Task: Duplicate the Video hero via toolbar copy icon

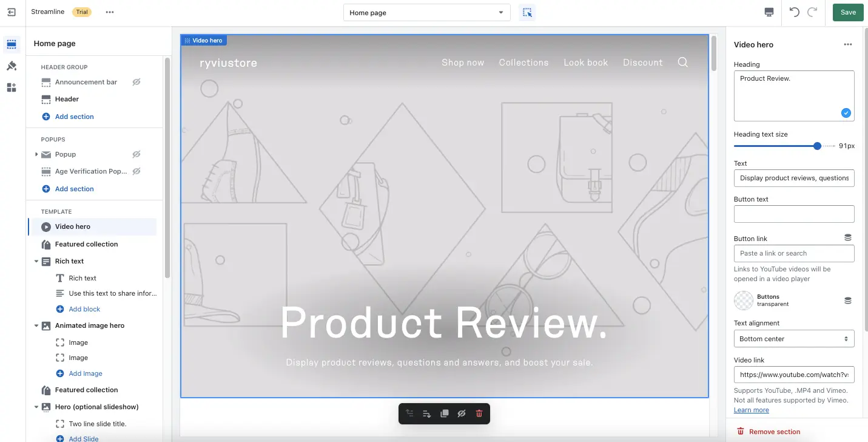Action: tap(444, 413)
